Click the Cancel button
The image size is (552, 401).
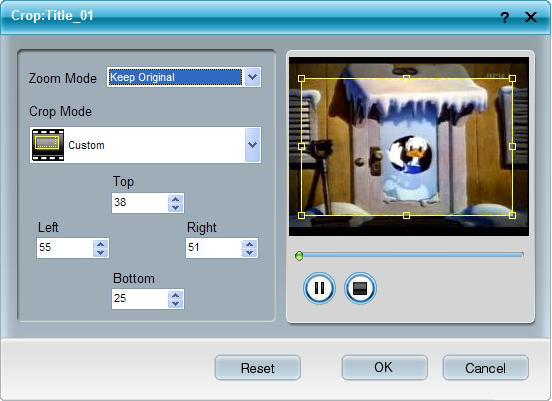pos(485,368)
